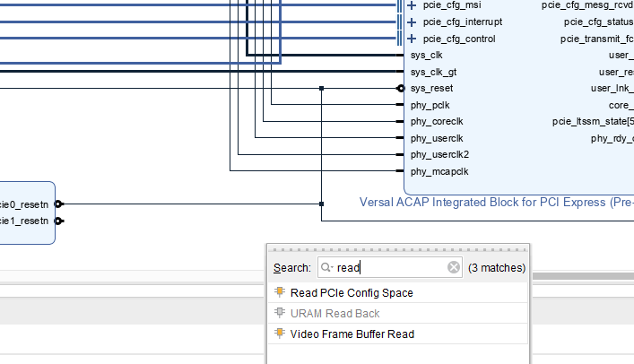Screen dimensions: 634x364
Task: Select Read PCIe Config Space from results
Action: pos(352,293)
